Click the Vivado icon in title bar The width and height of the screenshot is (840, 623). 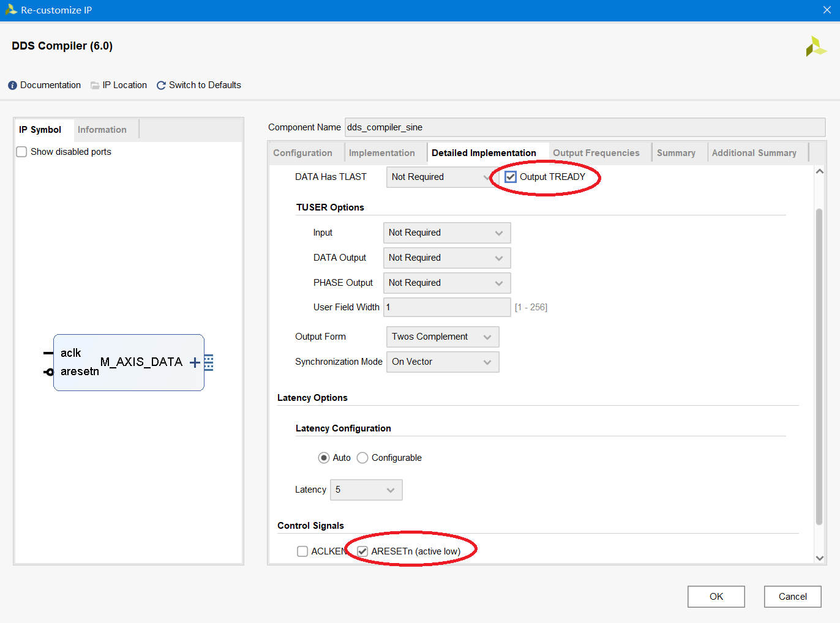(11, 10)
